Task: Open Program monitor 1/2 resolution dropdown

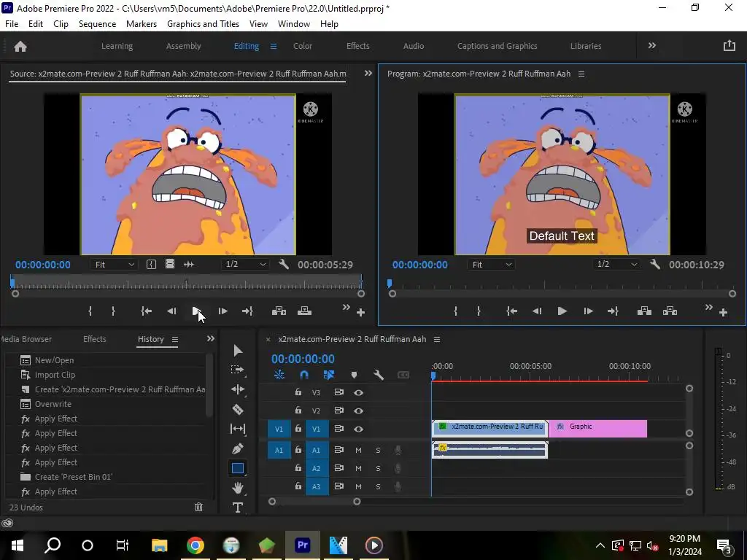Action: pos(617,264)
